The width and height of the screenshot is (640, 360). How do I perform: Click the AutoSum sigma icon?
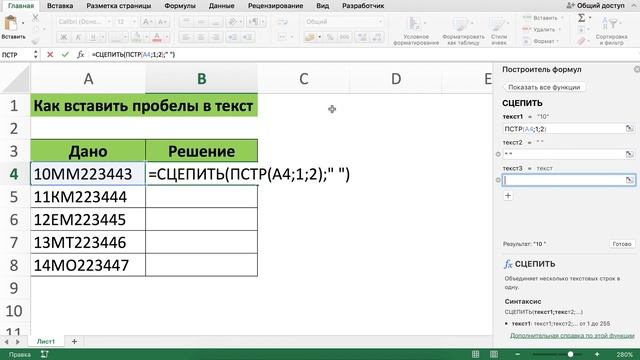pyautogui.click(x=581, y=18)
